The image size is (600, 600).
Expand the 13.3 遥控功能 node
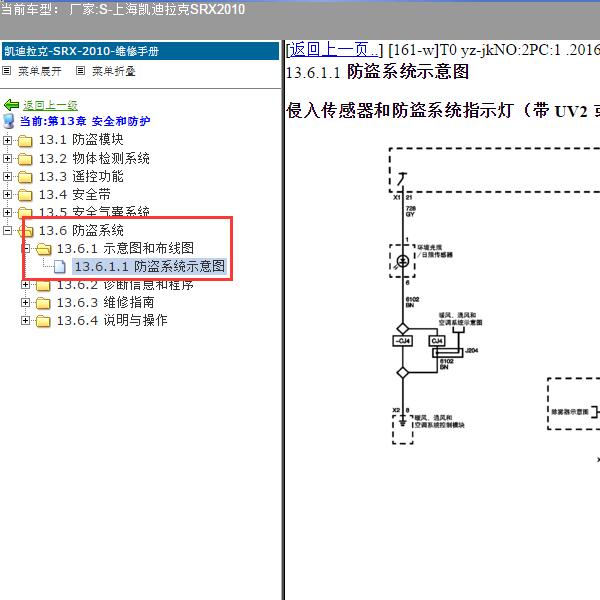7,176
